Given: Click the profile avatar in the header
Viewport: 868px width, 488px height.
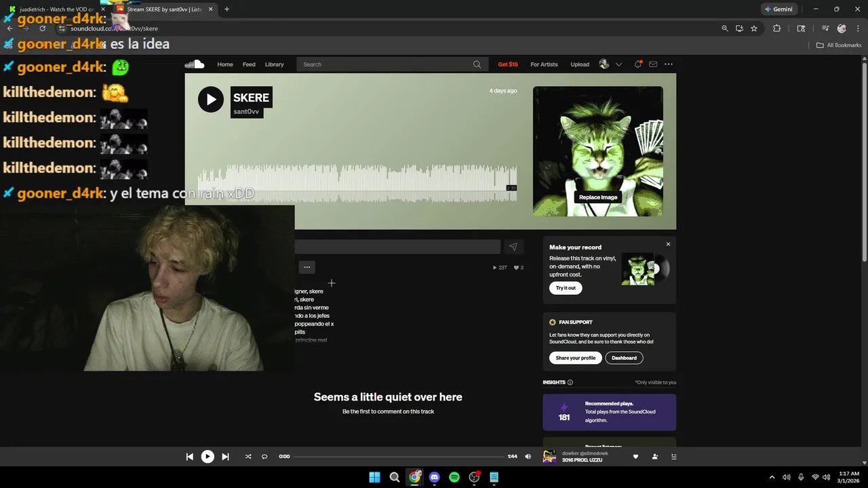Looking at the screenshot, I should coord(604,64).
